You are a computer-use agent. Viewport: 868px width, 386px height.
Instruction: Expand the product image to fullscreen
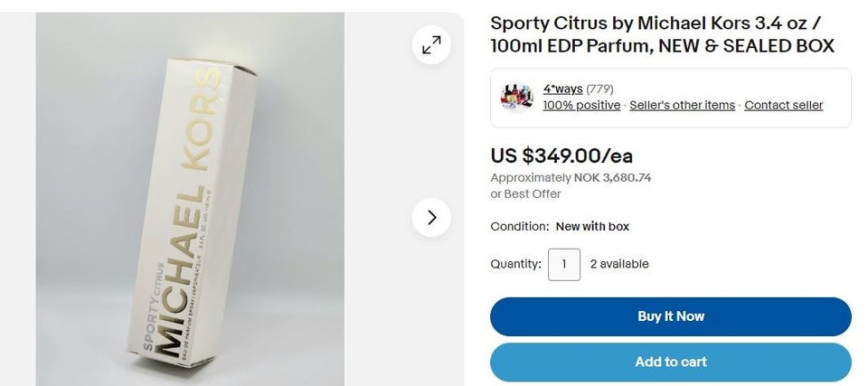pyautogui.click(x=431, y=45)
